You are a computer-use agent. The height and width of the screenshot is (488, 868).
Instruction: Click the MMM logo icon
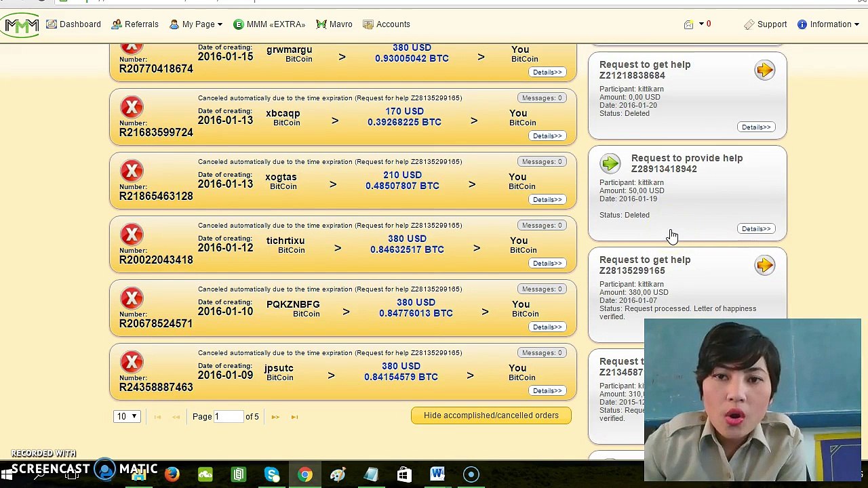21,26
